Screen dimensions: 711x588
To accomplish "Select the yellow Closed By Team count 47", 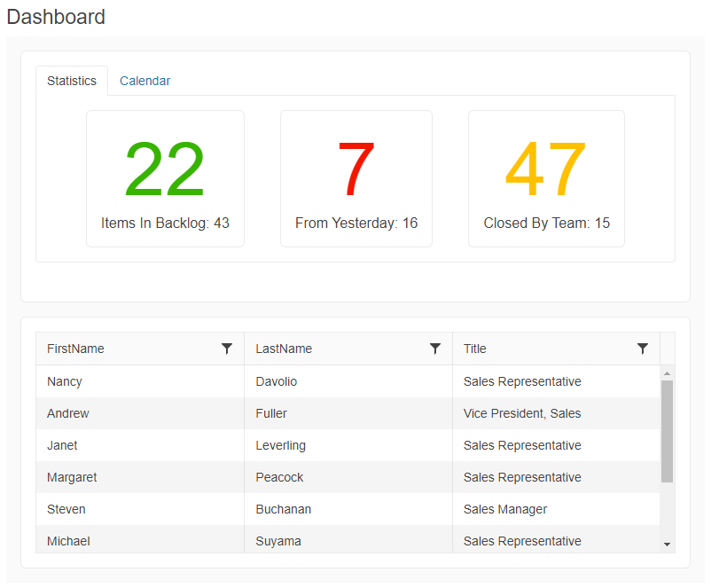I will [x=545, y=167].
